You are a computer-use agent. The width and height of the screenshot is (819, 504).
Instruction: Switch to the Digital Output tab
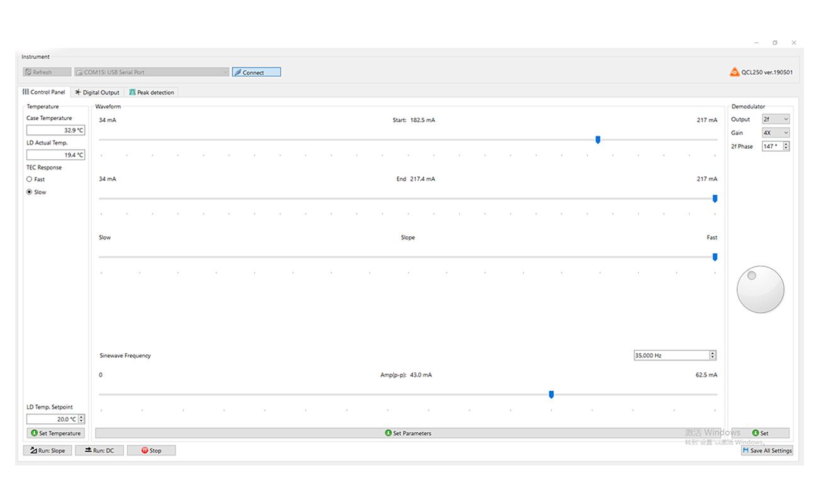[x=97, y=93]
